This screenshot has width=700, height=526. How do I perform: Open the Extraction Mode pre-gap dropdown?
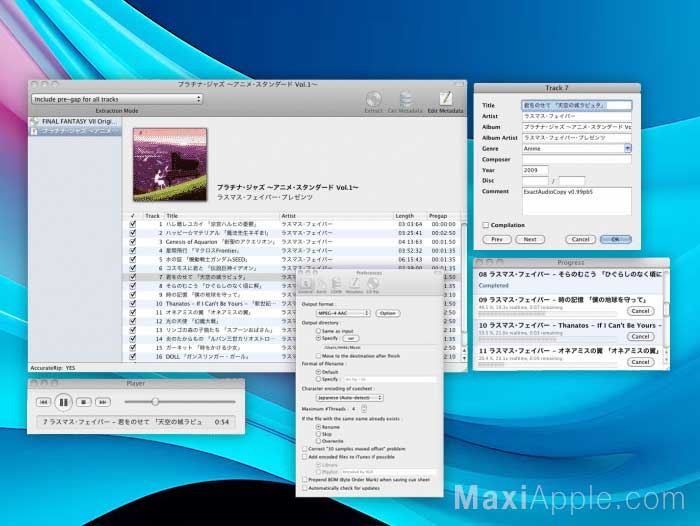[117, 99]
